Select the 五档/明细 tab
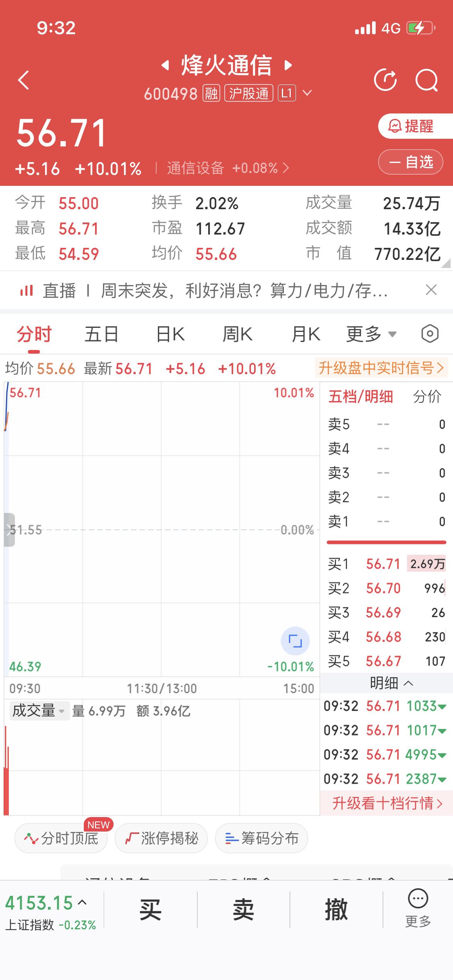Image resolution: width=453 pixels, height=980 pixels. coord(360,397)
